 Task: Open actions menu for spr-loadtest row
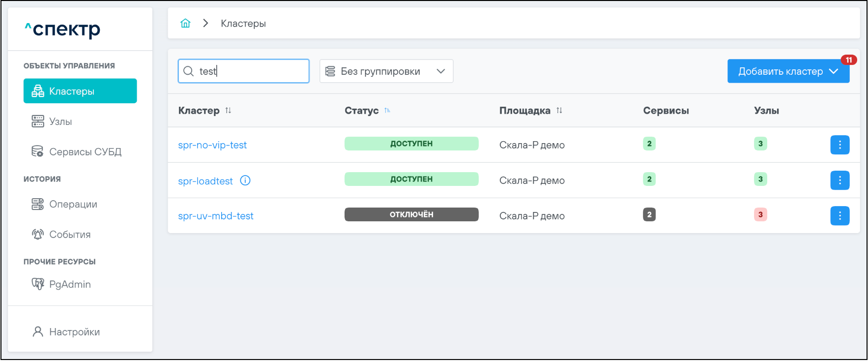click(839, 180)
